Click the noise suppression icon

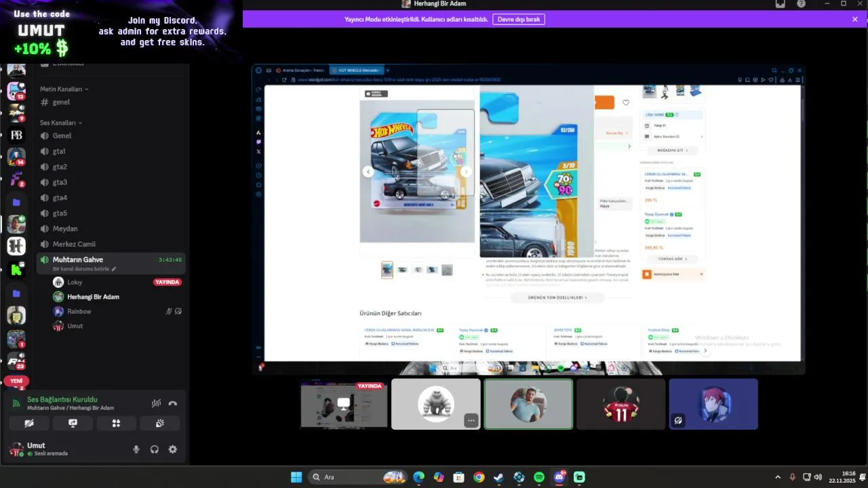(156, 403)
